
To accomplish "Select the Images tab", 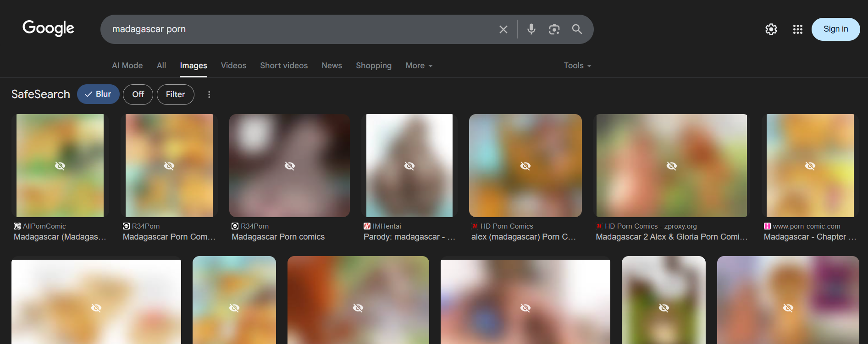I will coord(194,66).
